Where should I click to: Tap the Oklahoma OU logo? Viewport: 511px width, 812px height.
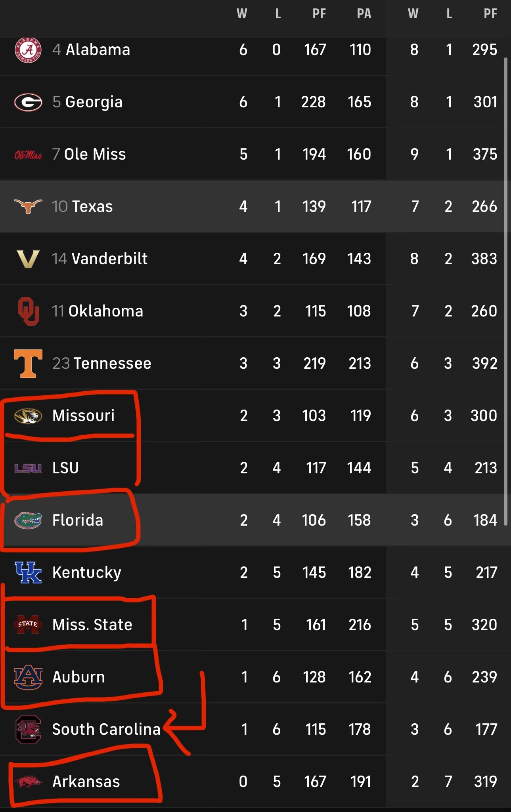[28, 311]
